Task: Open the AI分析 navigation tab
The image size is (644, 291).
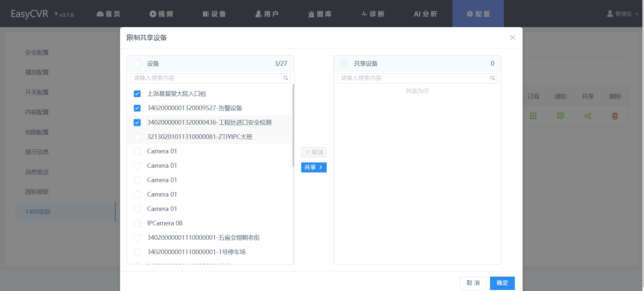Action: pyautogui.click(x=425, y=14)
